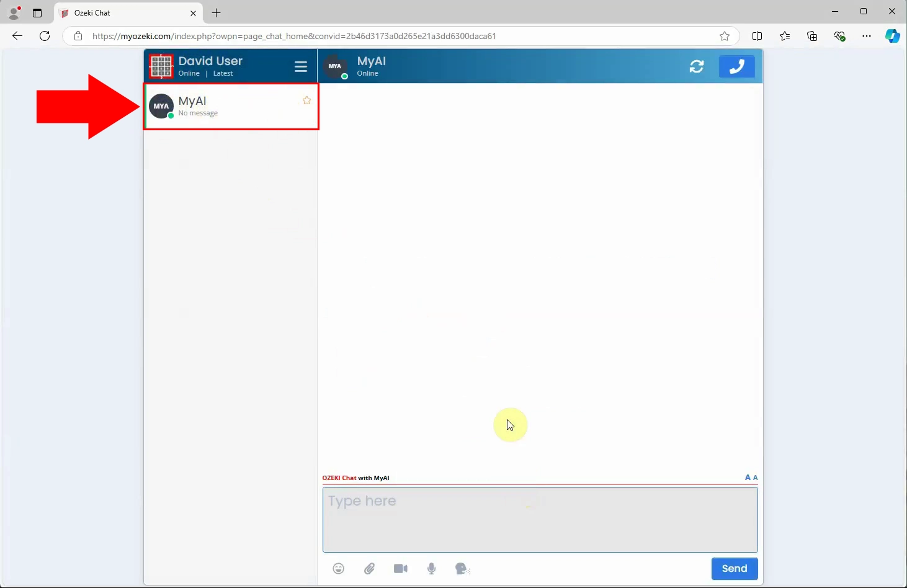Open the emoji picker
The image size is (907, 588).
pyautogui.click(x=338, y=569)
